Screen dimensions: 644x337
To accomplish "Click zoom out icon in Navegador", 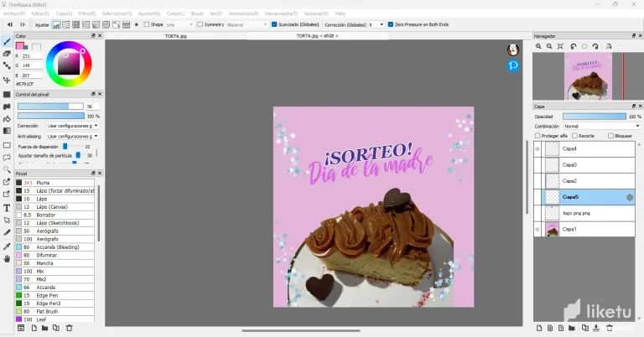I will [x=549, y=46].
